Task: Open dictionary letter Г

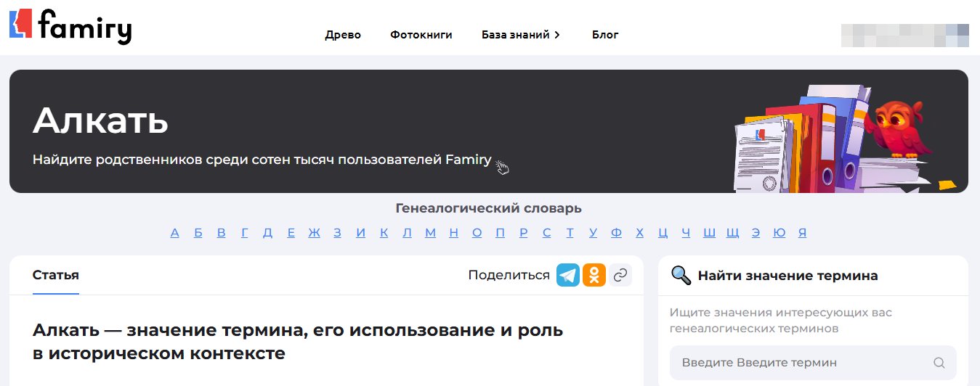Action: 245,233
